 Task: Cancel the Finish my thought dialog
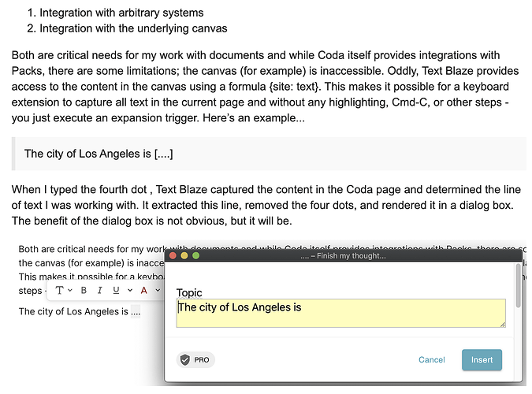[432, 360]
